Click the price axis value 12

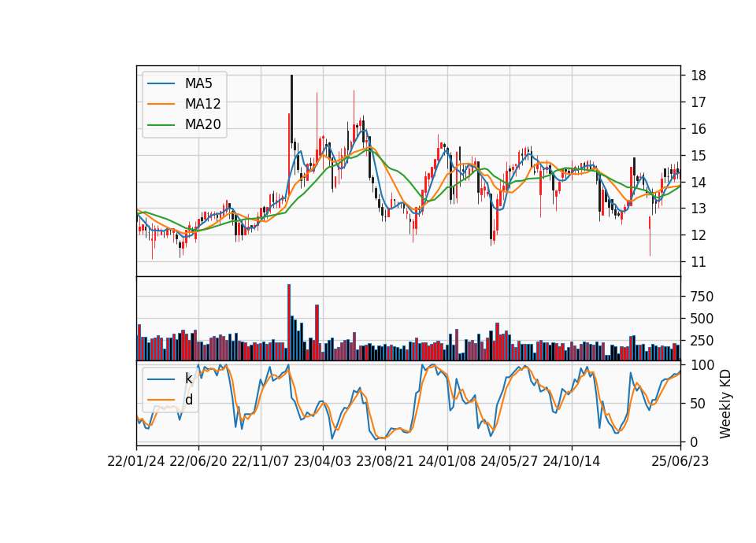pos(699,235)
